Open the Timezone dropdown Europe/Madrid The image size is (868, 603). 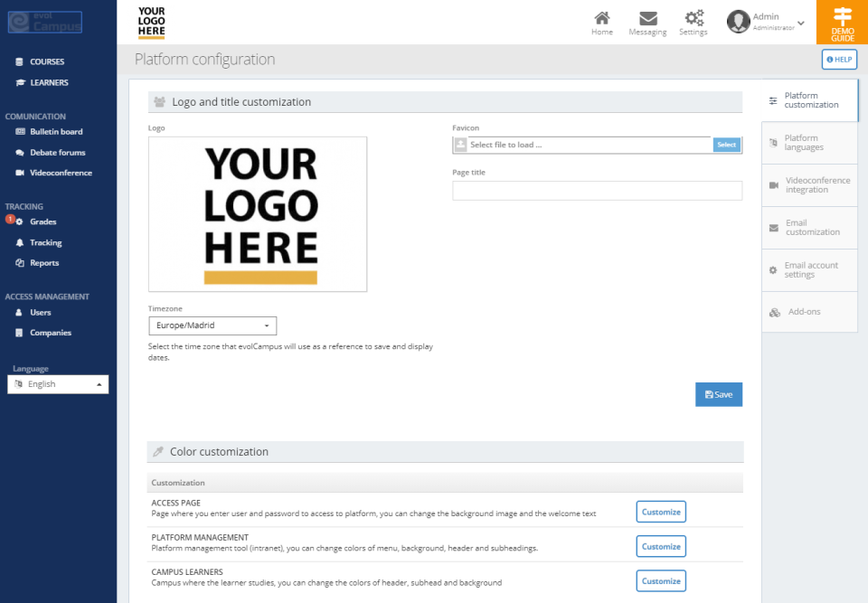pyautogui.click(x=212, y=325)
